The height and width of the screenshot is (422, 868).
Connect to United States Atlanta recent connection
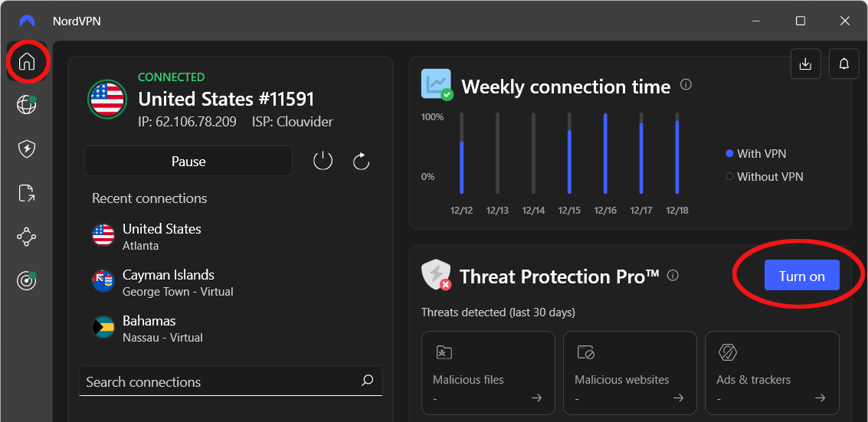tap(146, 236)
